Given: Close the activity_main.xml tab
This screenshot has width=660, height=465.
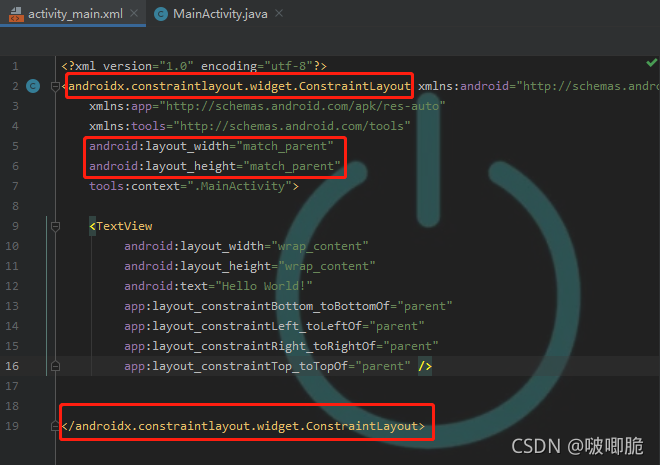Looking at the screenshot, I should click(134, 13).
